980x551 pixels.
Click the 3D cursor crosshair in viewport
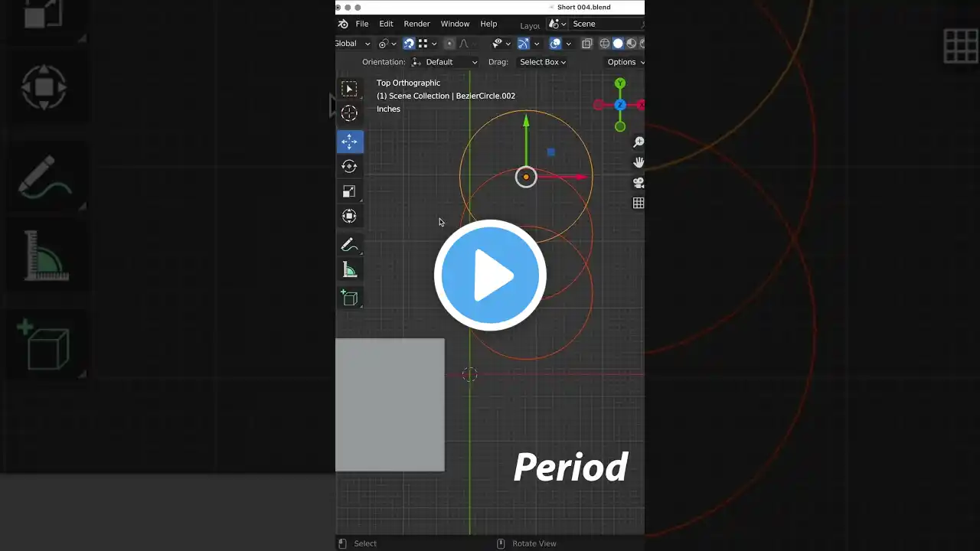point(469,374)
